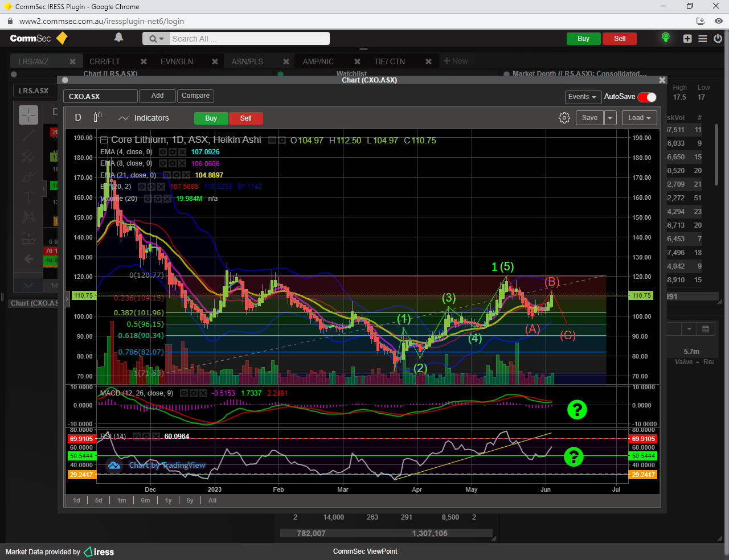Open the hamburger main menu icon

pos(702,39)
